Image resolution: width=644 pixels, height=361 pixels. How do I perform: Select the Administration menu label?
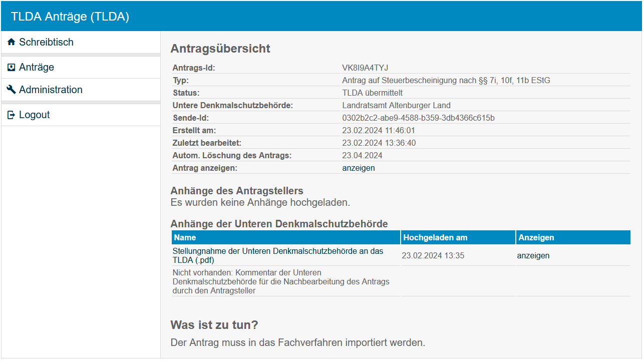pos(51,90)
